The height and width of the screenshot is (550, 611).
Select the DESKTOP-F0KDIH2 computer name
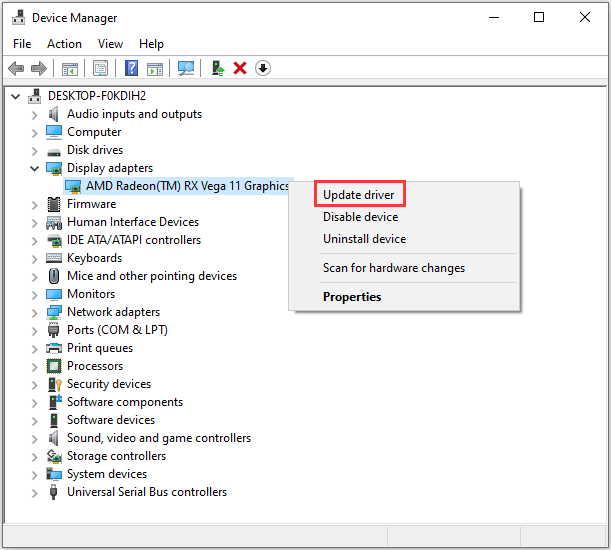(x=97, y=96)
